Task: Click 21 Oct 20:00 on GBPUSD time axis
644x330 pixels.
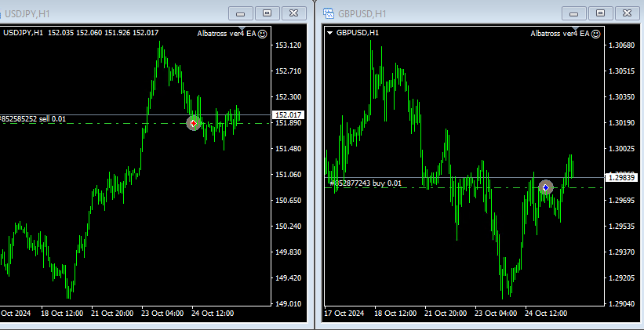Action: pyautogui.click(x=446, y=314)
